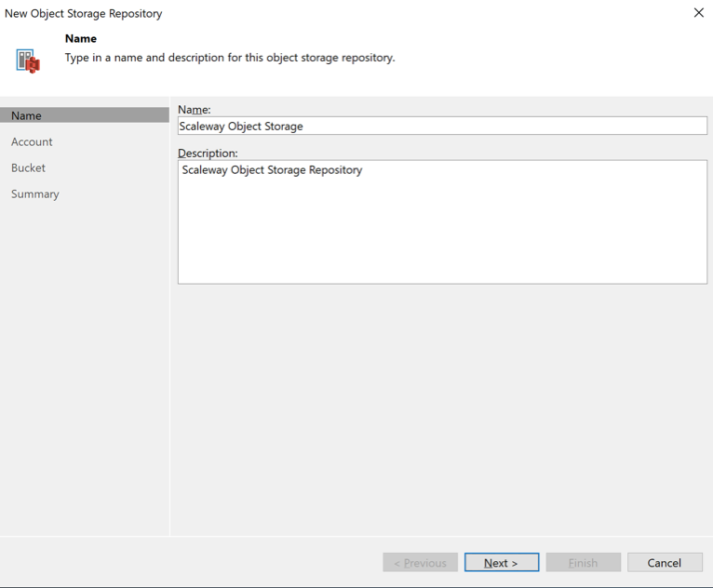Image resolution: width=713 pixels, height=588 pixels.
Task: Cancel the repository wizard
Action: tap(665, 562)
